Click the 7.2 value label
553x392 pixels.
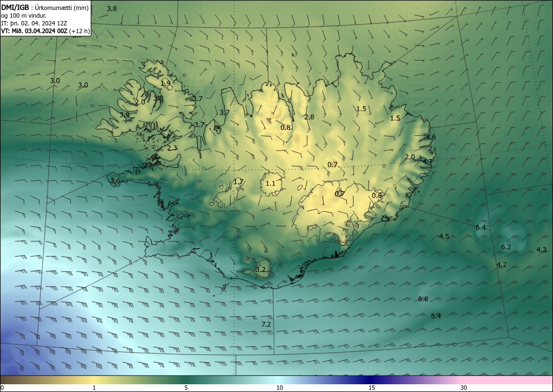tap(266, 325)
